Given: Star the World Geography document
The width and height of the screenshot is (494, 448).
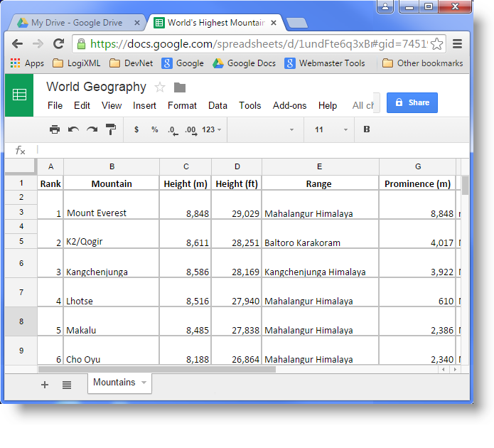Looking at the screenshot, I should point(160,87).
